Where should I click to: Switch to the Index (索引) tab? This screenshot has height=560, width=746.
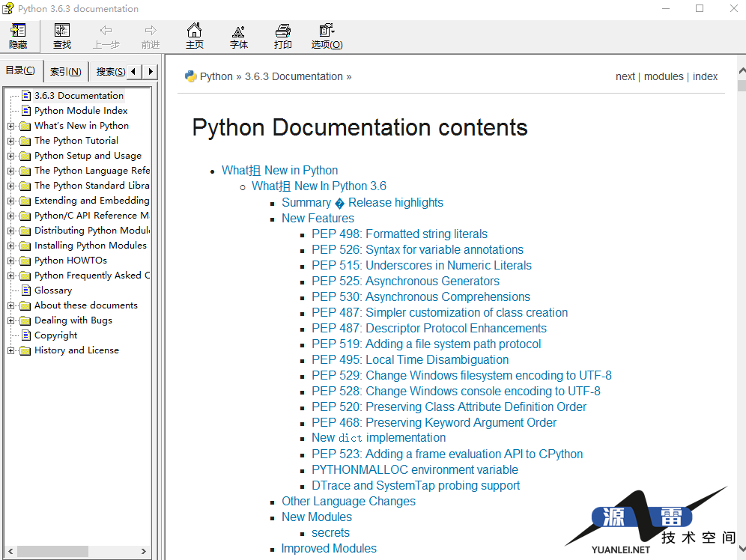66,72
